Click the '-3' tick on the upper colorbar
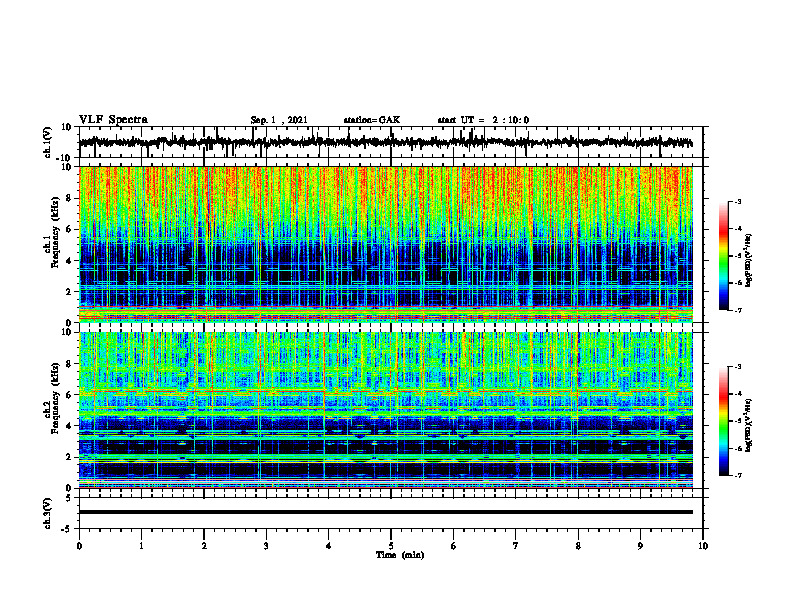792x612 pixels. click(737, 202)
